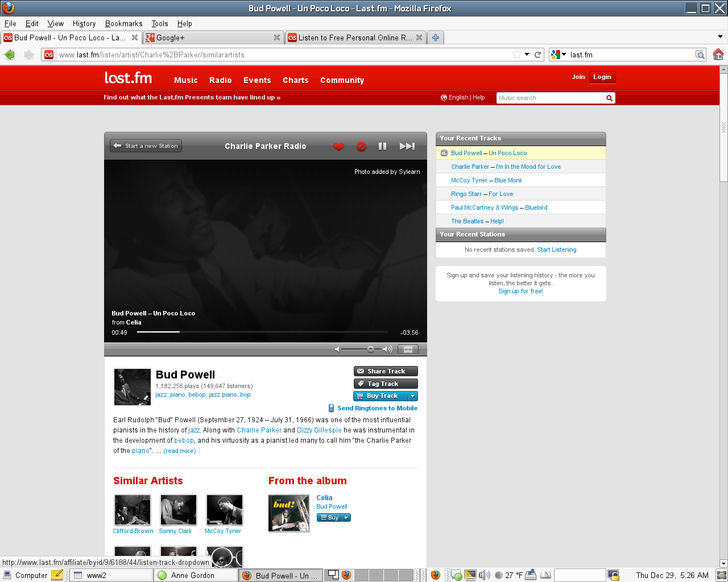This screenshot has width=728, height=582.
Task: Click the browser Home icon
Action: [718, 55]
